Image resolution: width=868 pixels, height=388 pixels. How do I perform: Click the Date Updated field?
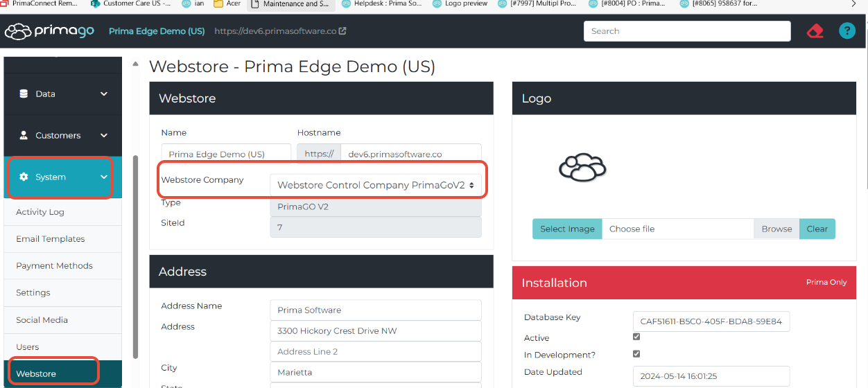(x=711, y=376)
